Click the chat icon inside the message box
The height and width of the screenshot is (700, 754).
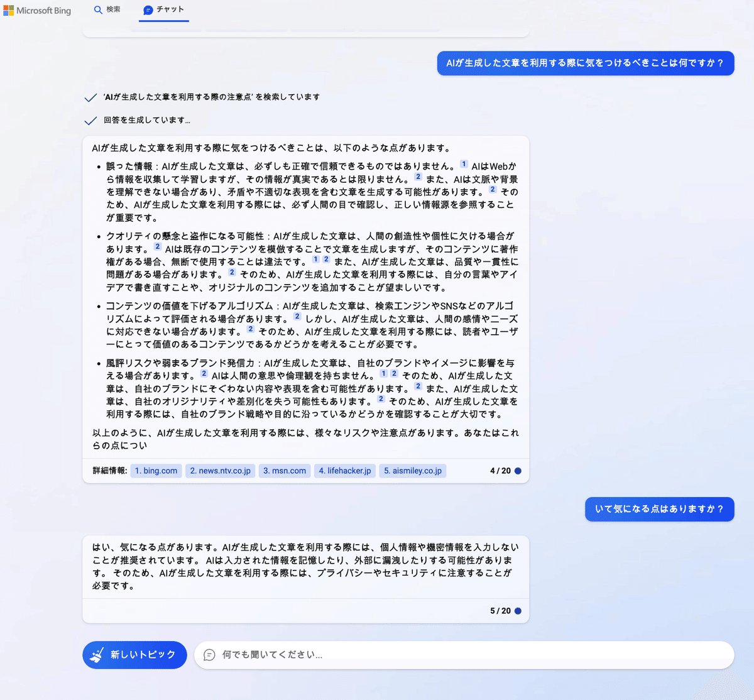pos(209,655)
